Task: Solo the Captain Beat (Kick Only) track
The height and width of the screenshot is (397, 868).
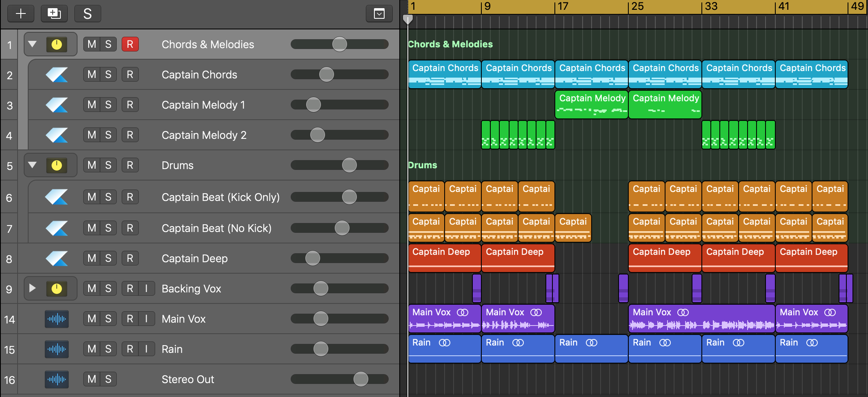Action: [x=108, y=197]
